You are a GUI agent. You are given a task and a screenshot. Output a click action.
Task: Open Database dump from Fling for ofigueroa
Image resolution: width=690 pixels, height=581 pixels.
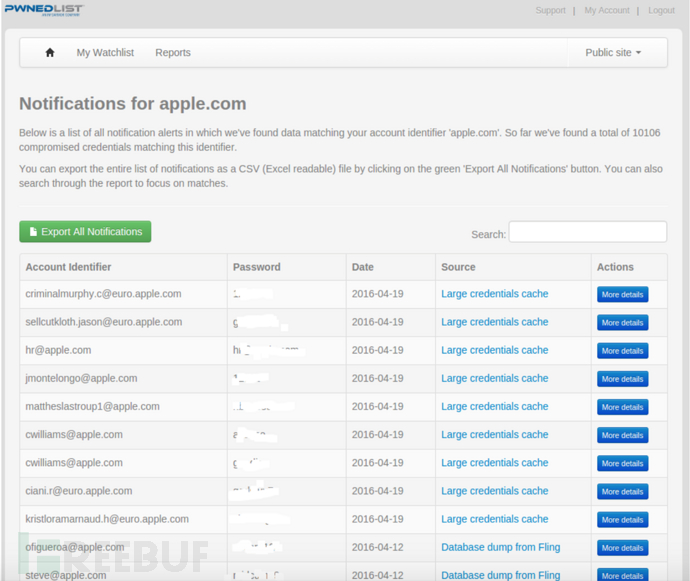[501, 548]
